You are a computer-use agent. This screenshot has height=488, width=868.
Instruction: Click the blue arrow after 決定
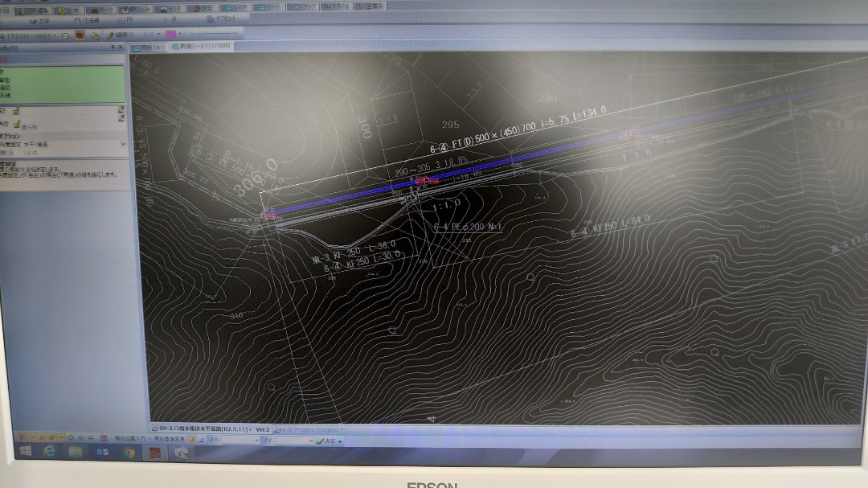pyautogui.click(x=341, y=441)
